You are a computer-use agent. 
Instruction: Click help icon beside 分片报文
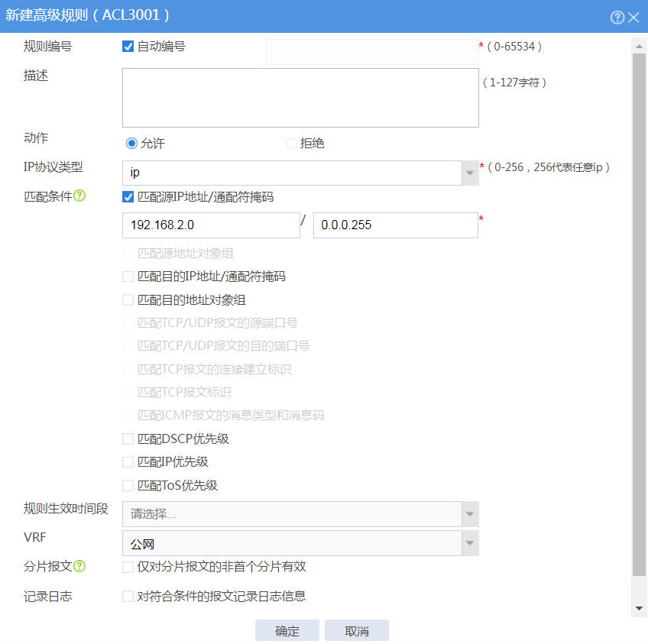[79, 567]
